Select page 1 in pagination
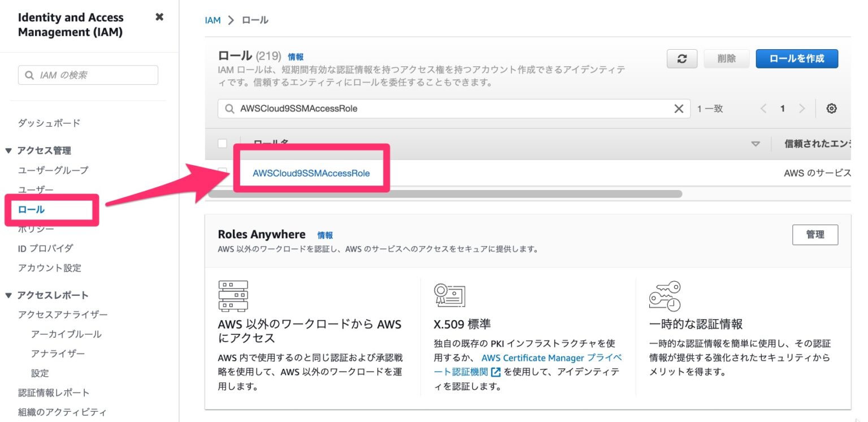The width and height of the screenshot is (868, 422). click(x=783, y=109)
